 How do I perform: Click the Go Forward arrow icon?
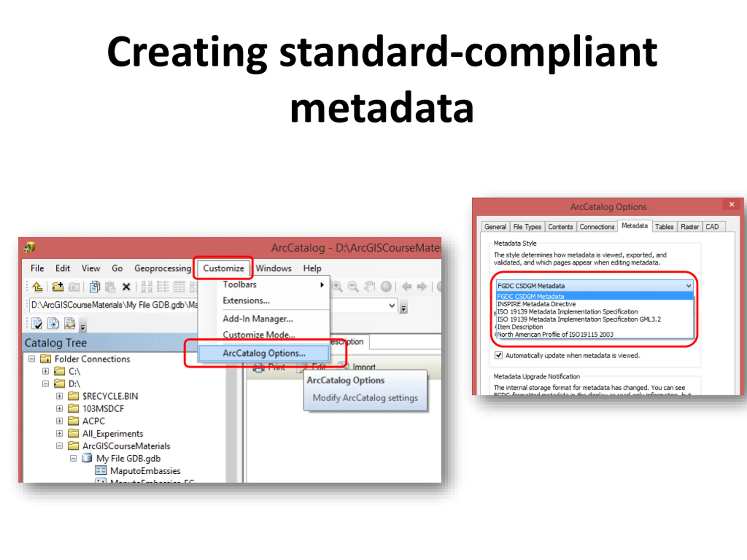coord(422,287)
